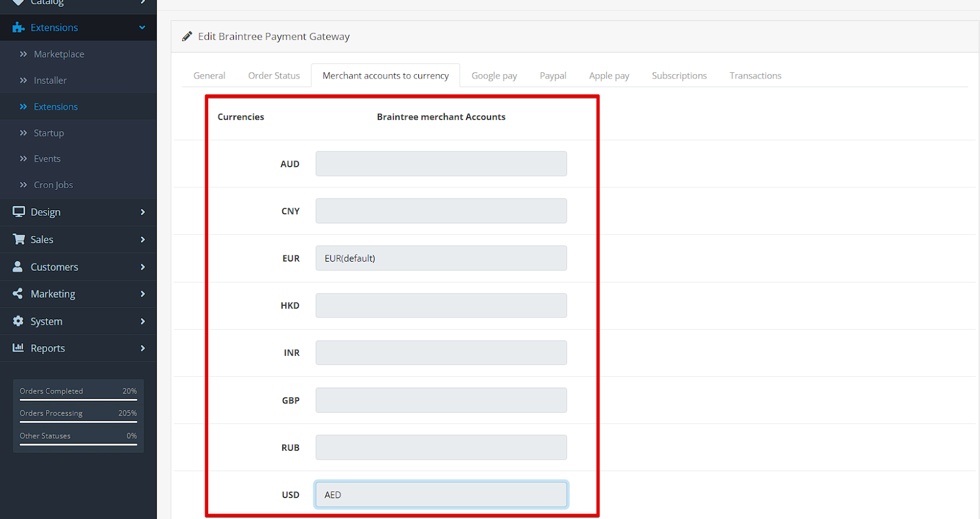Click the USD field containing AED
Screen dimensions: 980x519
tap(441, 494)
